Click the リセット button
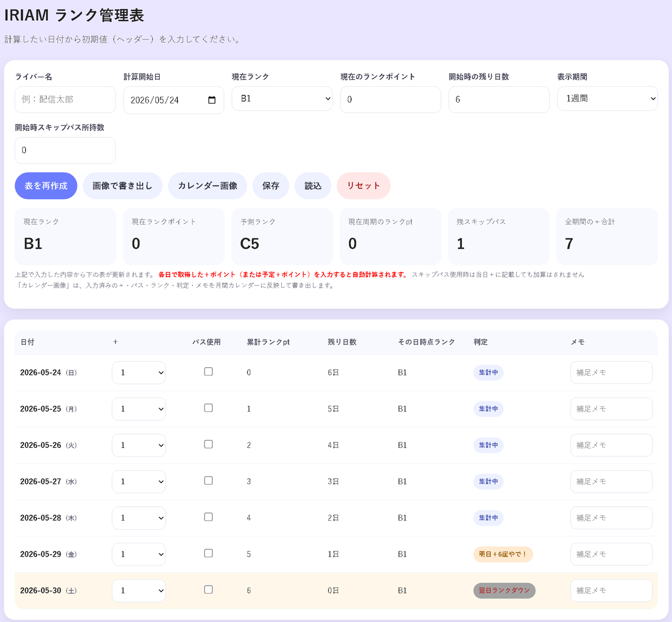Image resolution: width=672 pixels, height=622 pixels. tap(363, 186)
